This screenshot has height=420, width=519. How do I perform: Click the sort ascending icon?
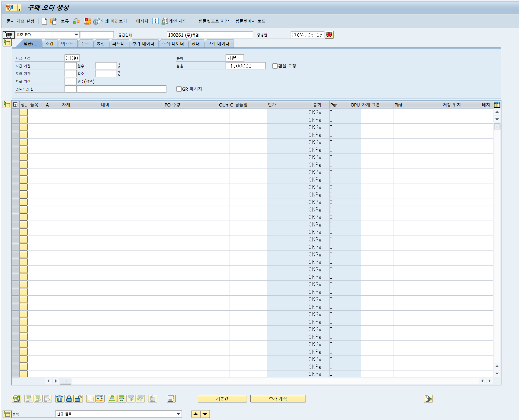[112, 399]
